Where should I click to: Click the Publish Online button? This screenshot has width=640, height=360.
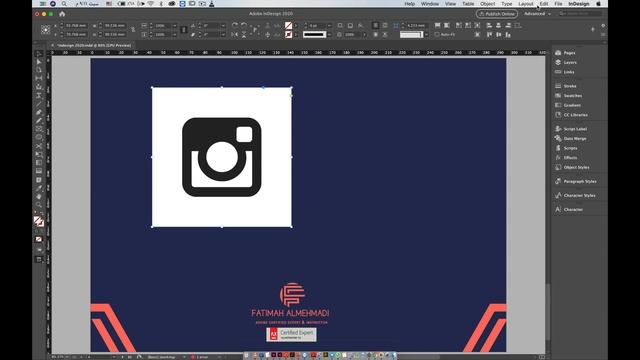click(497, 14)
